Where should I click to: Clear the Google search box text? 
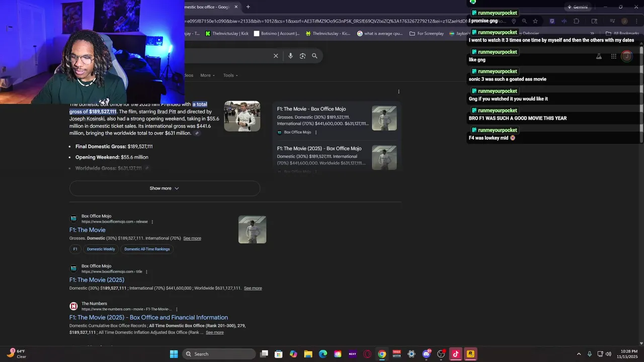(276, 56)
